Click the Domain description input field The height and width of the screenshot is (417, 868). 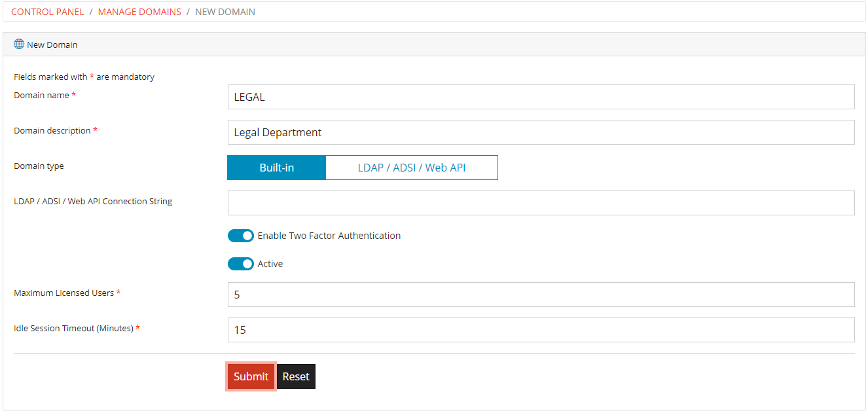[541, 132]
